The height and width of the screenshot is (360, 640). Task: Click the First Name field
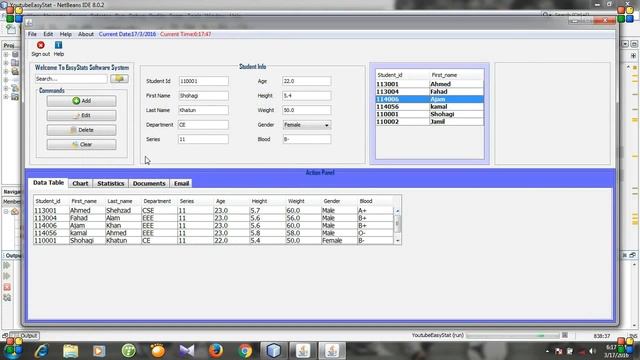[x=203, y=96]
